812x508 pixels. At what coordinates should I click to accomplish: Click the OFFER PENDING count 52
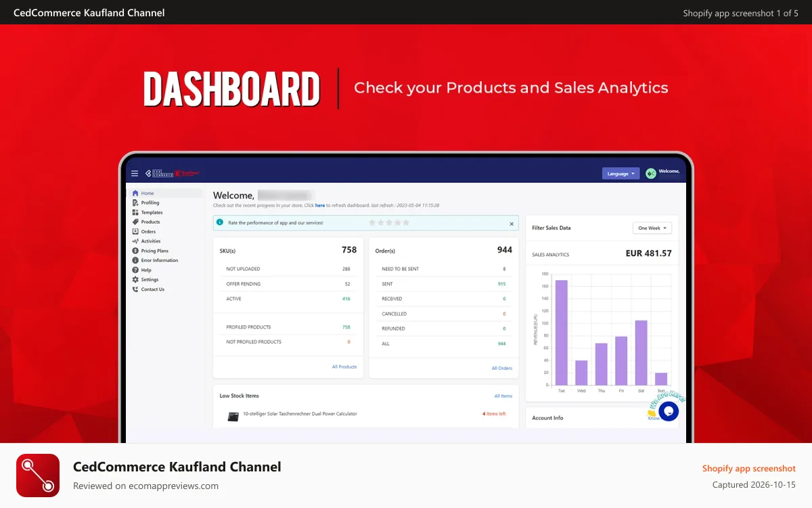[x=347, y=284]
